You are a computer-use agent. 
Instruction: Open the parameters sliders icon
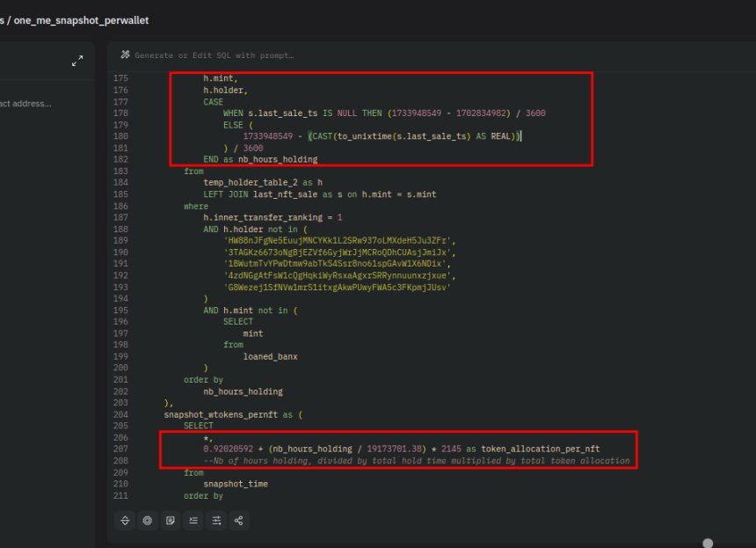click(x=216, y=521)
